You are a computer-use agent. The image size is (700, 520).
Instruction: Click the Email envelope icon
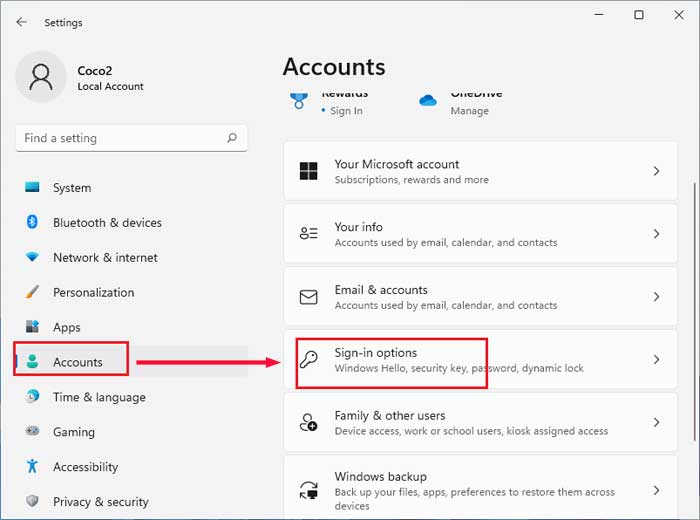pos(308,297)
